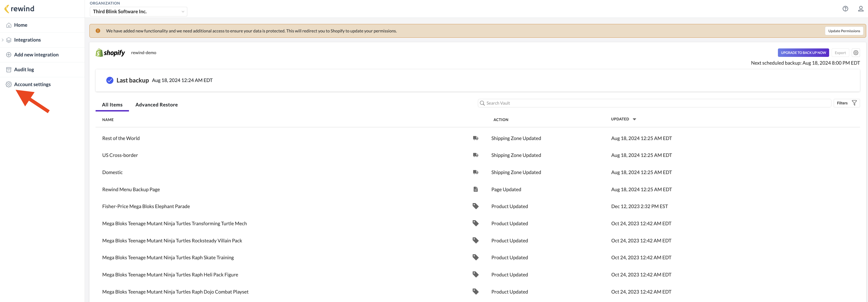
Task: Open the Rocksteady Villain Pack product
Action: pyautogui.click(x=172, y=241)
